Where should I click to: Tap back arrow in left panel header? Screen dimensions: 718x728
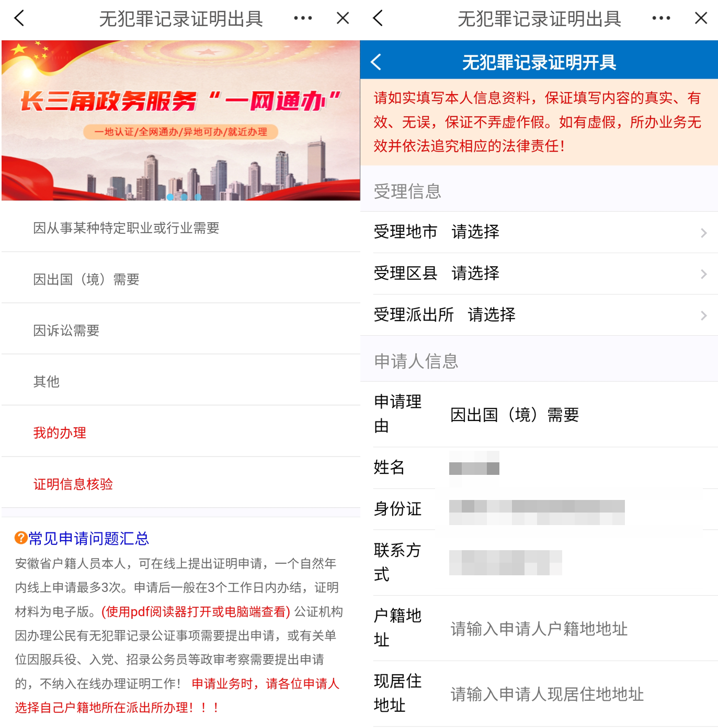coord(19,18)
